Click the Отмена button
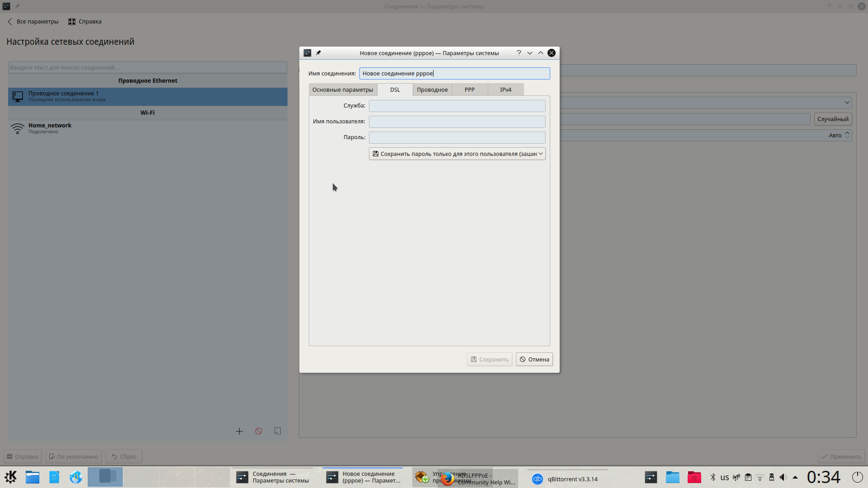This screenshot has height=488, width=868. 534,359
